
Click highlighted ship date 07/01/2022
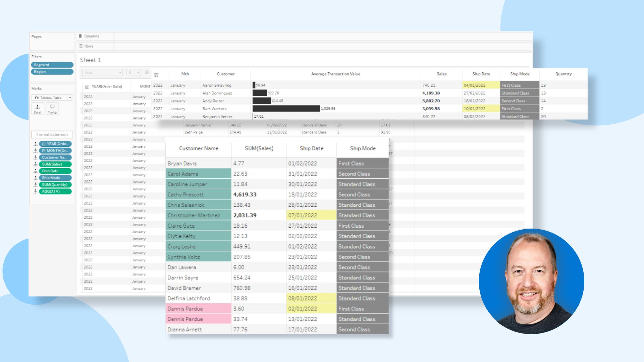click(x=312, y=216)
